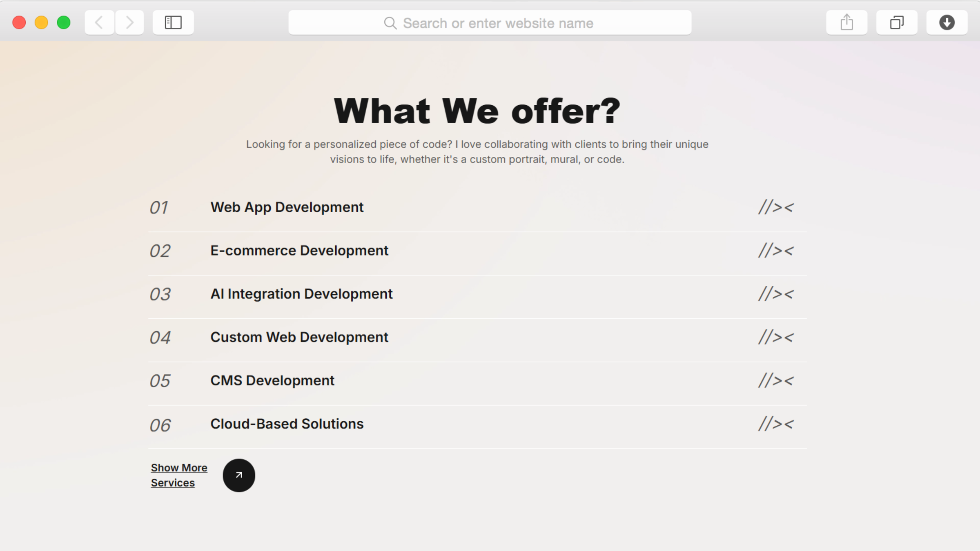The height and width of the screenshot is (551, 980).
Task: Toggle the sidebar panel icon
Action: tap(173, 22)
